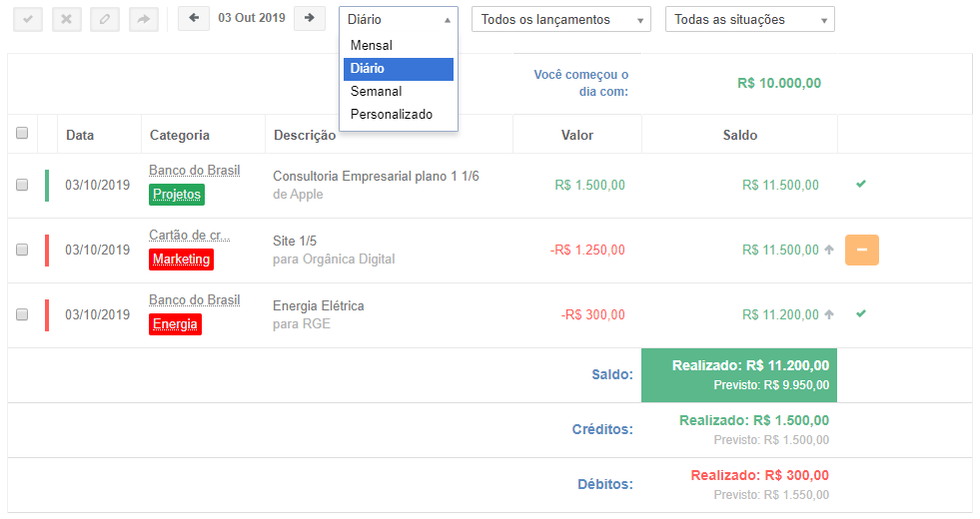Toggle the select-all checkbox in table header
The width and height of the screenshot is (980, 519).
pos(22,134)
